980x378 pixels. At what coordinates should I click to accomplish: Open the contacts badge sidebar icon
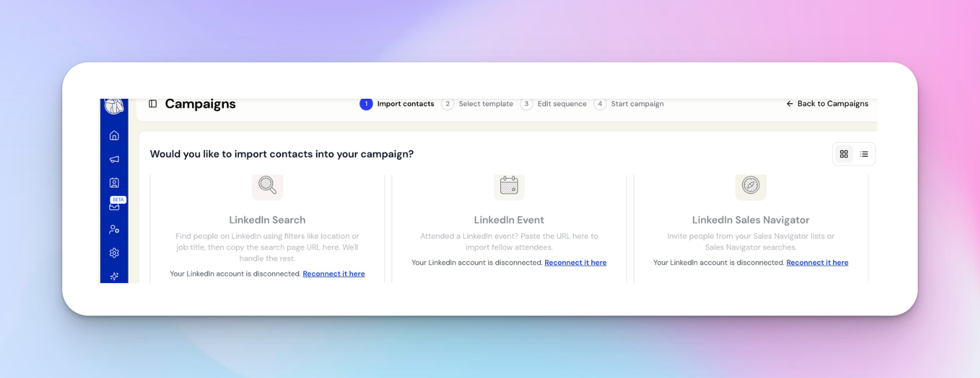114,183
